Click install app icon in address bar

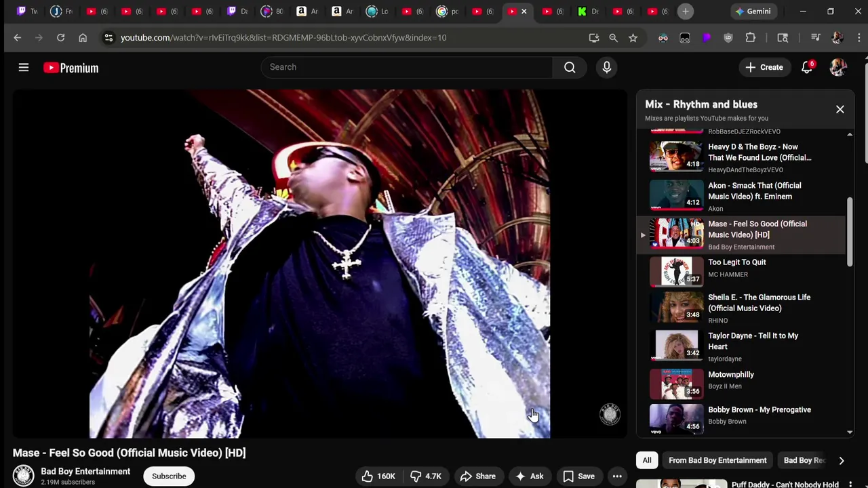[594, 38]
